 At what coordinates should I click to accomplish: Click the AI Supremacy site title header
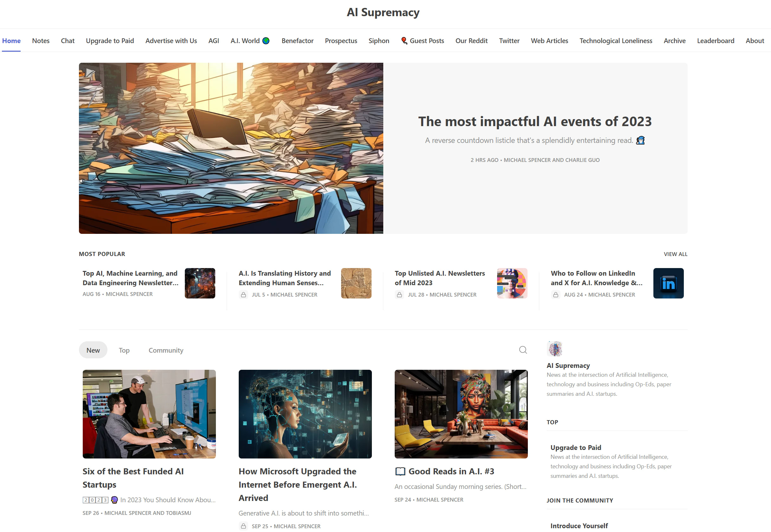pyautogui.click(x=383, y=12)
